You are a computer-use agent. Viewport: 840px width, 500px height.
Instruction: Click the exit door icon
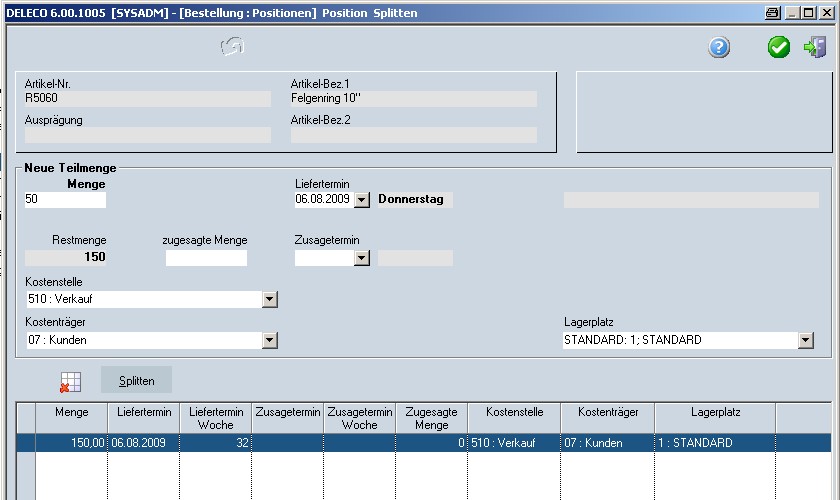(x=814, y=47)
